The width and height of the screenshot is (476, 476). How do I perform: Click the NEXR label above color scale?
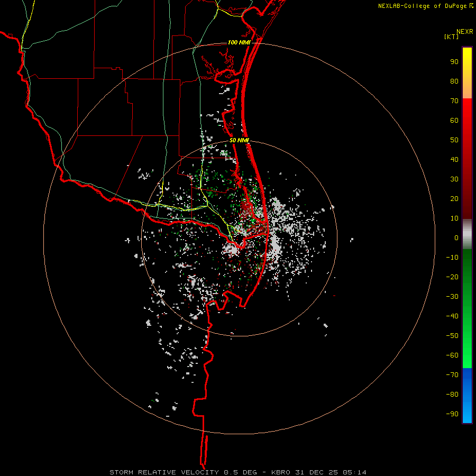click(464, 32)
